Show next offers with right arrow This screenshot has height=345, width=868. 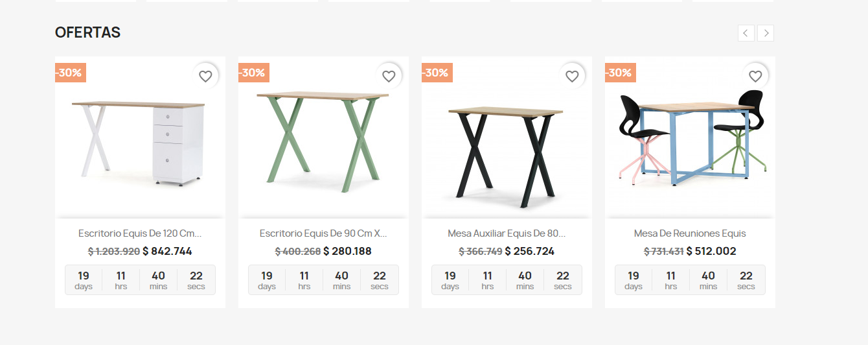click(766, 33)
